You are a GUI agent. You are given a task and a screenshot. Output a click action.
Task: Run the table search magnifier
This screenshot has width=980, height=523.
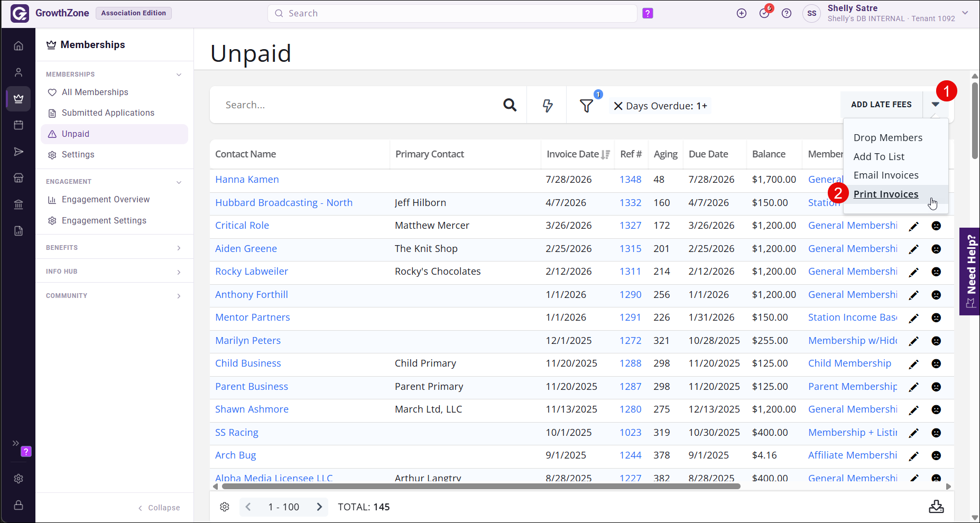(x=510, y=105)
